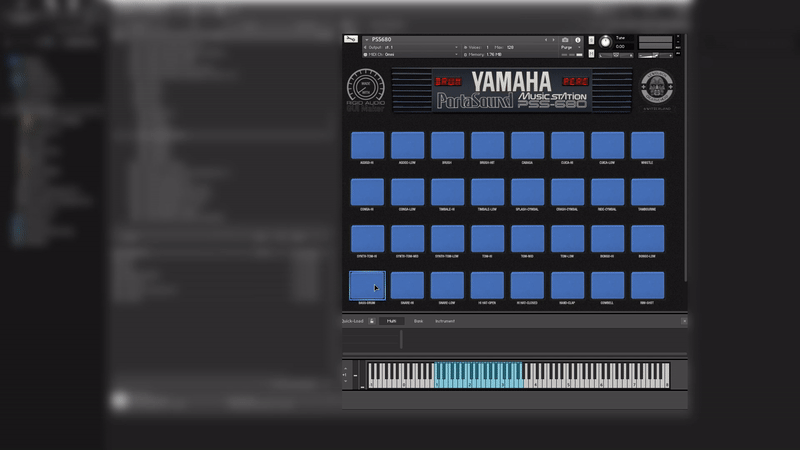Play the Bongo-Hi pad
The height and width of the screenshot is (450, 800).
[x=607, y=239]
